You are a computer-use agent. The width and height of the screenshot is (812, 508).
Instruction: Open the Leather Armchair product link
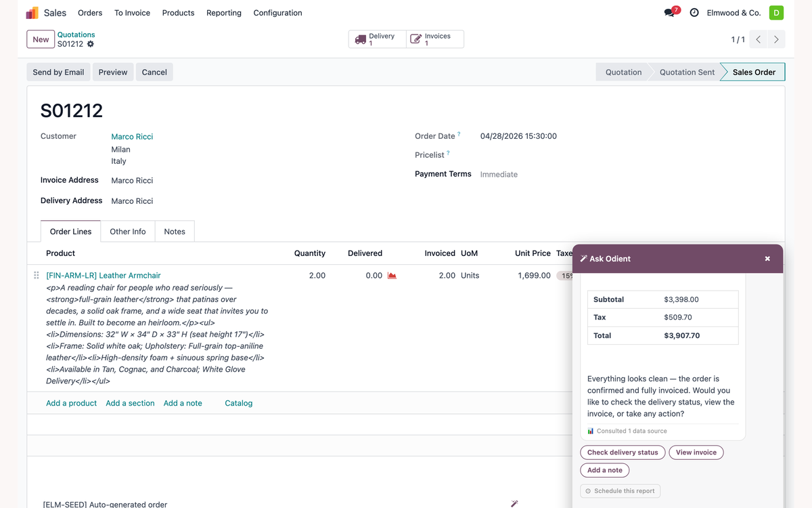click(x=104, y=276)
